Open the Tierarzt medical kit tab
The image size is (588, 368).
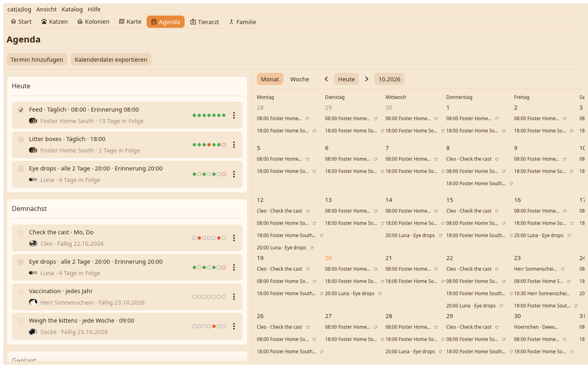click(x=205, y=22)
